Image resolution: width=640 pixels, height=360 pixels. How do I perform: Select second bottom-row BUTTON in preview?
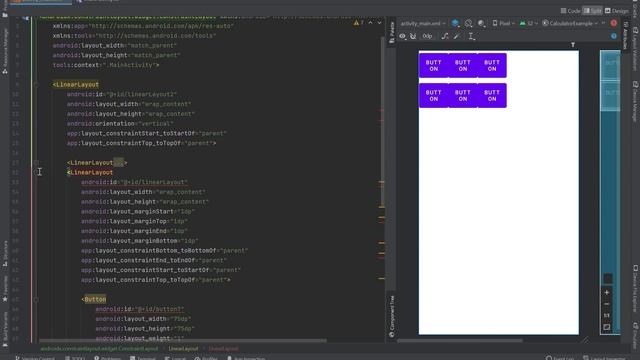click(x=463, y=96)
